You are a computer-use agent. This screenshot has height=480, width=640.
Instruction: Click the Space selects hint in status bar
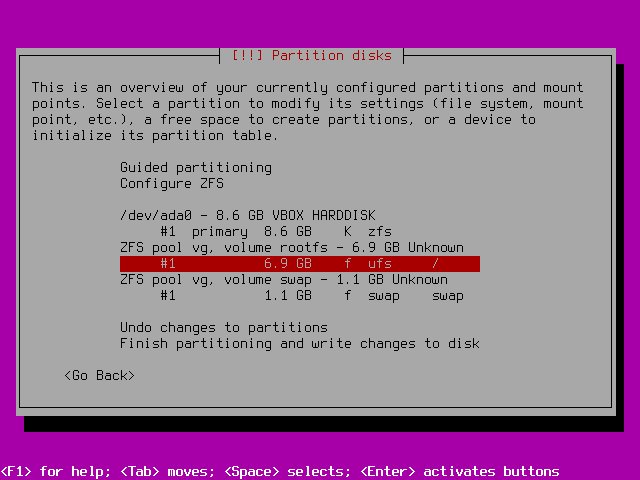288,471
